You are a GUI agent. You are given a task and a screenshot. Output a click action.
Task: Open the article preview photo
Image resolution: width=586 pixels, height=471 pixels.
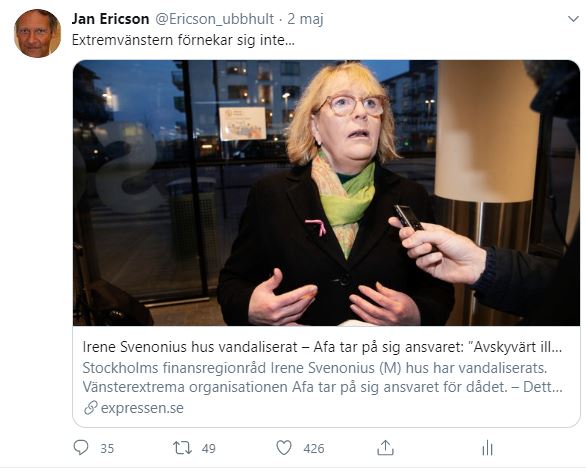326,193
